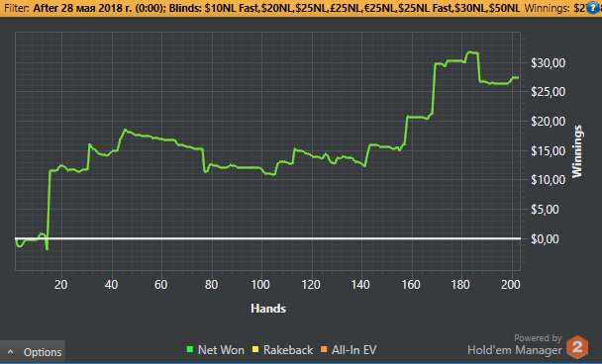Click the 100 hands axis tick label
This screenshot has width=602, height=364.
[x=260, y=285]
